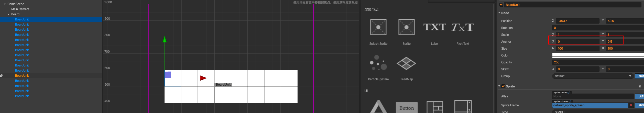Collapse the GameScene tree node
The height and width of the screenshot is (113, 644).
[5, 4]
